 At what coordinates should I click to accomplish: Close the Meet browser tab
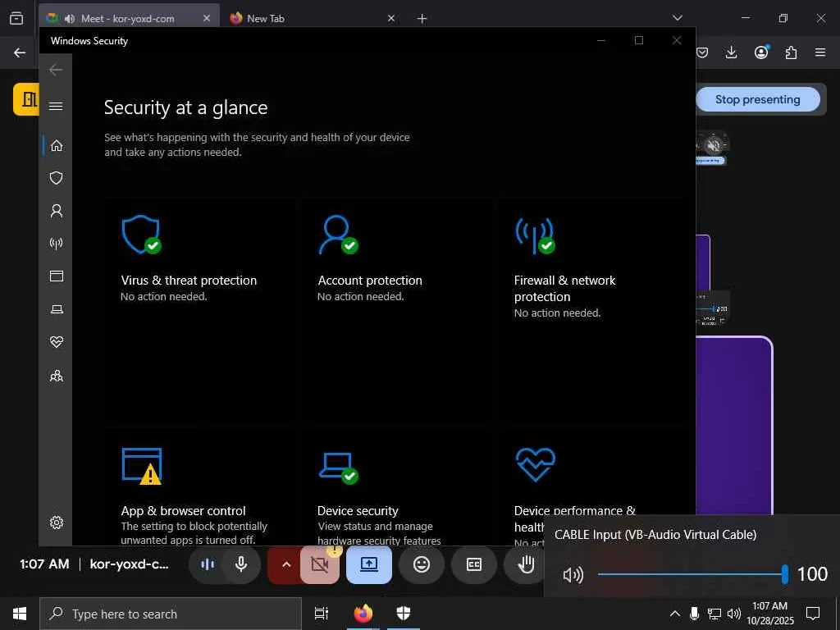206,18
